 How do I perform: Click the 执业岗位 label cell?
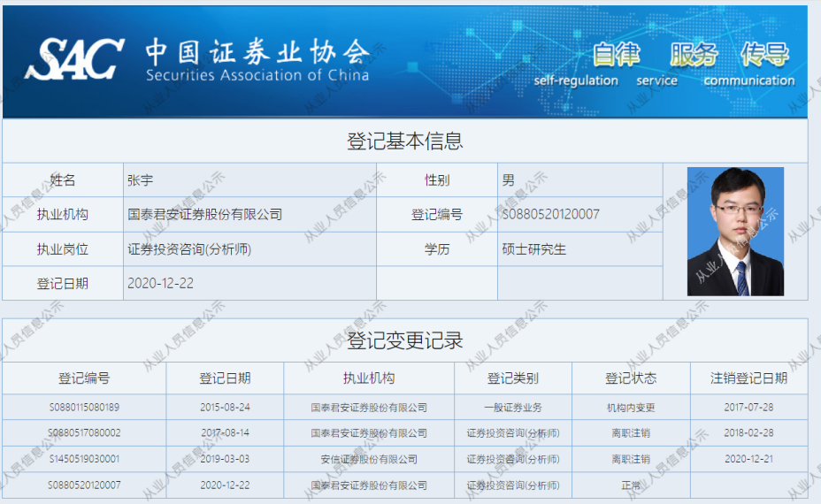pos(63,249)
